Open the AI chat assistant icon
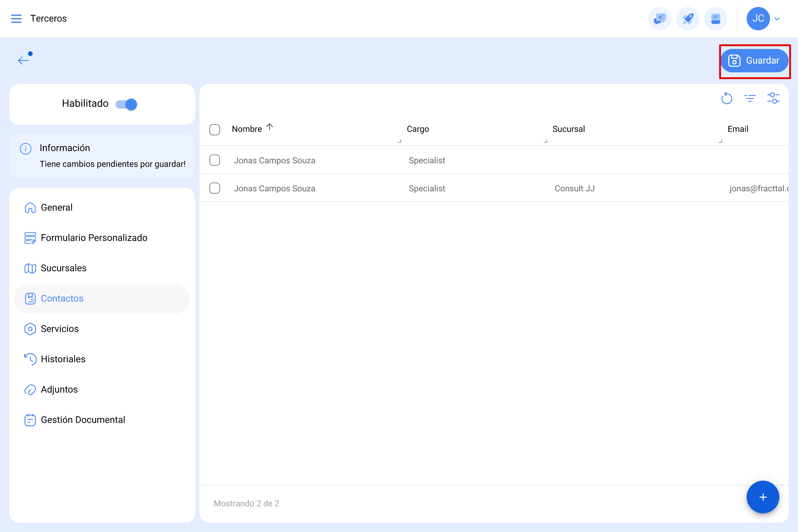 pyautogui.click(x=659, y=19)
